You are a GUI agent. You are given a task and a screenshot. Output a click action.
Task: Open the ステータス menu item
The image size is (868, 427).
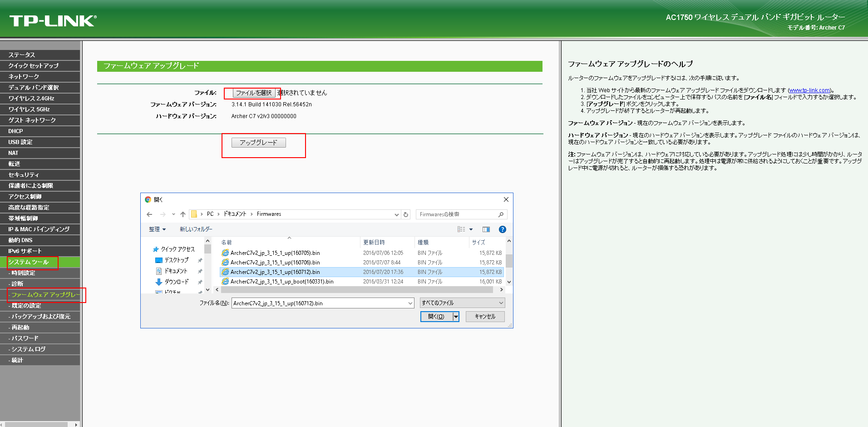coord(40,55)
